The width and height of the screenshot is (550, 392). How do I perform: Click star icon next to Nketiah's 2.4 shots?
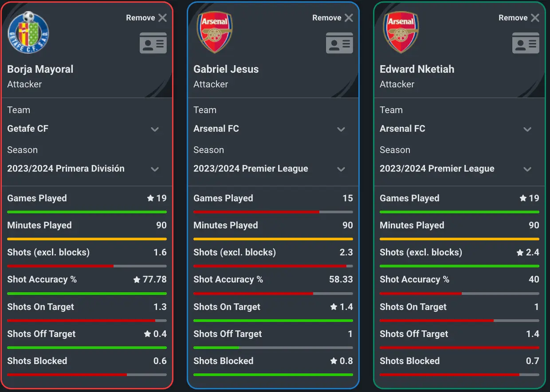coord(520,253)
